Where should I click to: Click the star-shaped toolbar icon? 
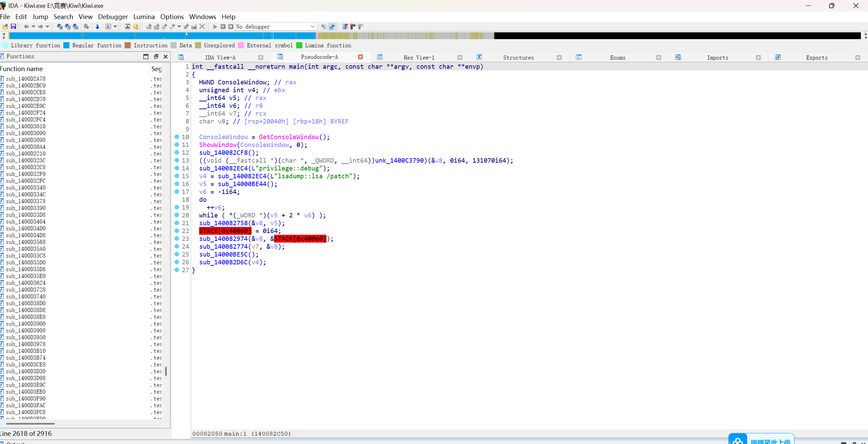click(186, 27)
